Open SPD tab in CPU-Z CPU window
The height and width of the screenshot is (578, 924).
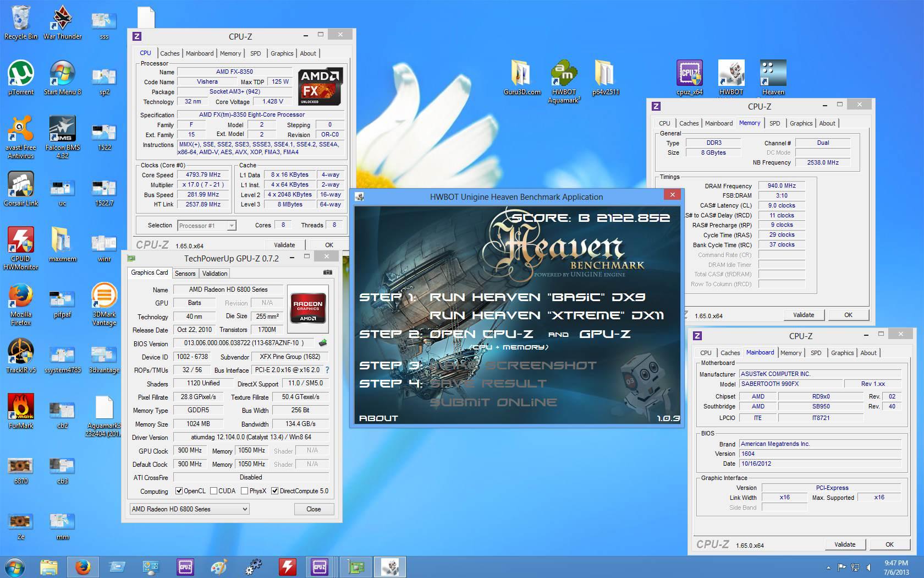[x=256, y=53]
